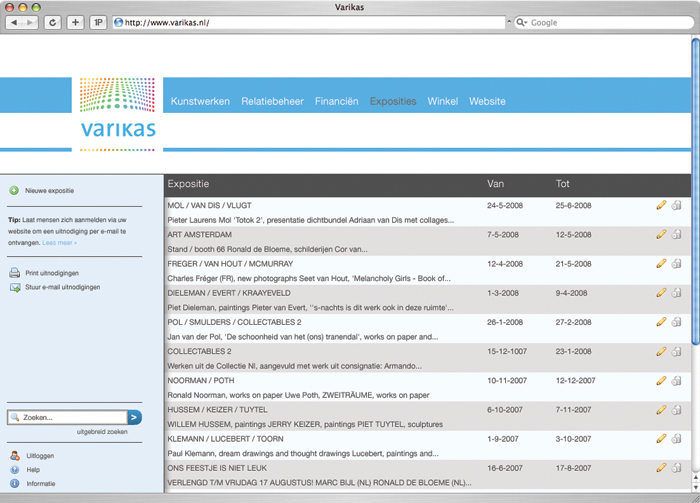This screenshot has width=700, height=503.
Task: Open Kunstwerken menu
Action: coord(200,101)
